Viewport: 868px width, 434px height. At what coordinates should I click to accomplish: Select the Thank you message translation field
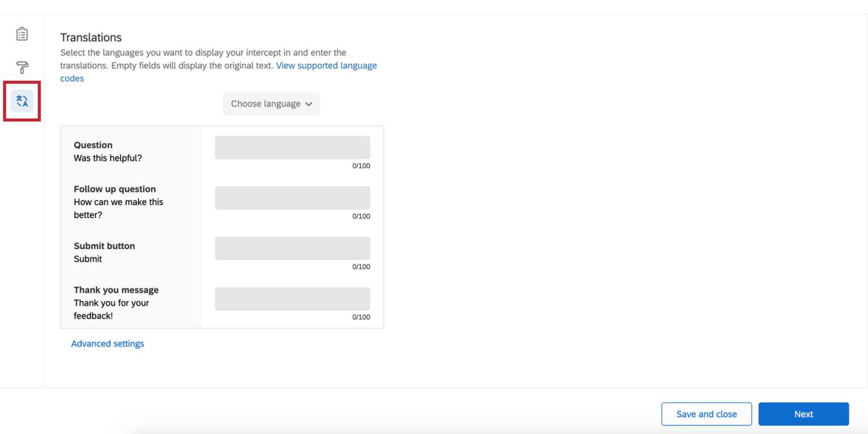point(292,298)
